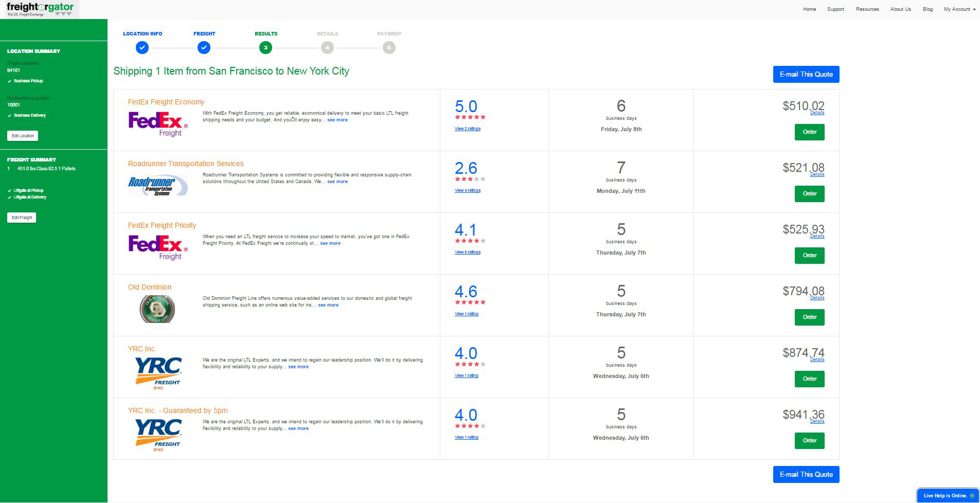Click the completed Location Info checkmark step
The width and height of the screenshot is (980, 503).
click(x=142, y=48)
